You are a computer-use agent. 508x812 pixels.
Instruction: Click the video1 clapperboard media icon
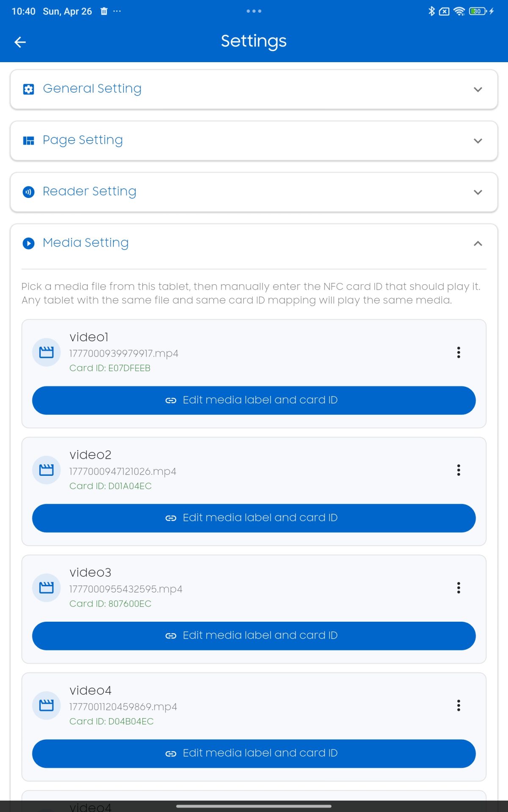[47, 352]
